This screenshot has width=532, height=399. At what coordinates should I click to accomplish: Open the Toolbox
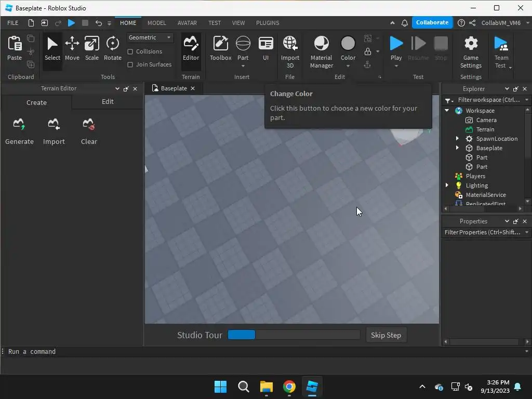click(220, 49)
